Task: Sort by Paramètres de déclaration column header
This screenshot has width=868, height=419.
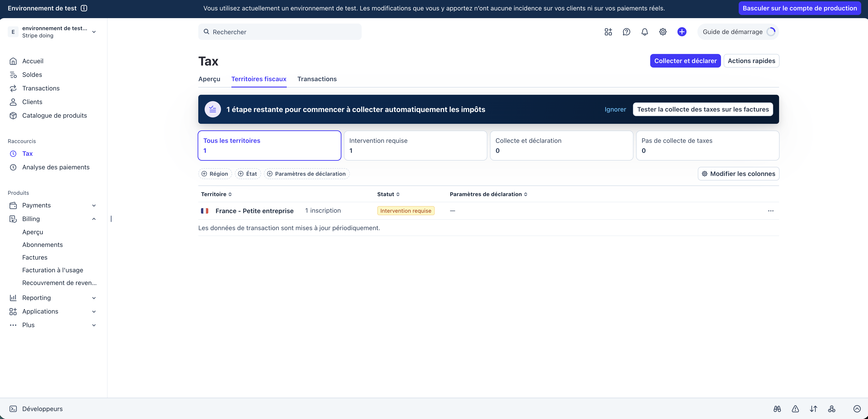Action: (x=489, y=194)
